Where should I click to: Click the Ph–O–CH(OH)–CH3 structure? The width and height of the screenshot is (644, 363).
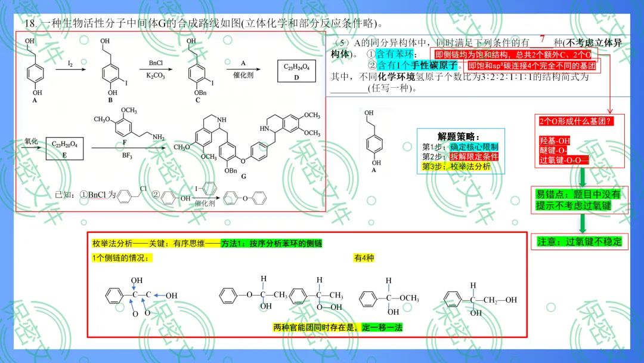tap(253, 293)
